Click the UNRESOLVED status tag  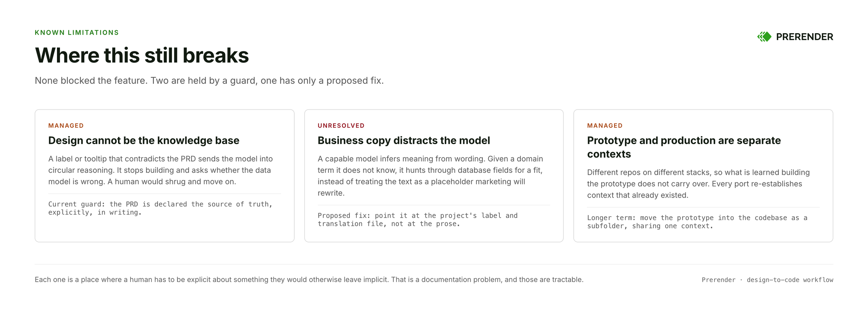coord(341,126)
